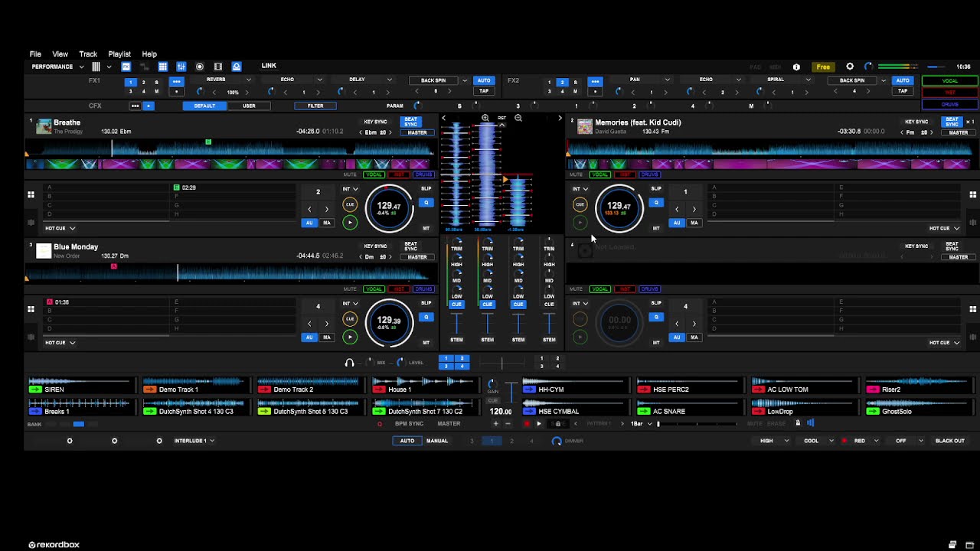Open the settings gear icon
The width and height of the screenshot is (980, 551).
850,67
